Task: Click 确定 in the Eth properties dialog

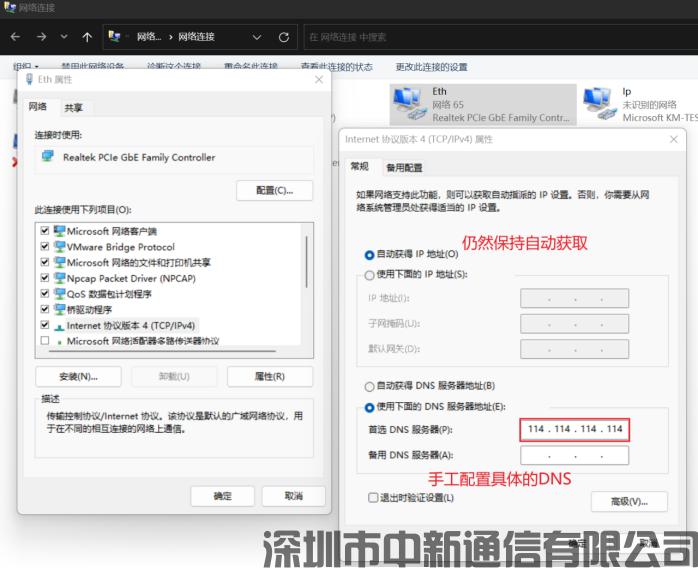Action: click(223, 496)
